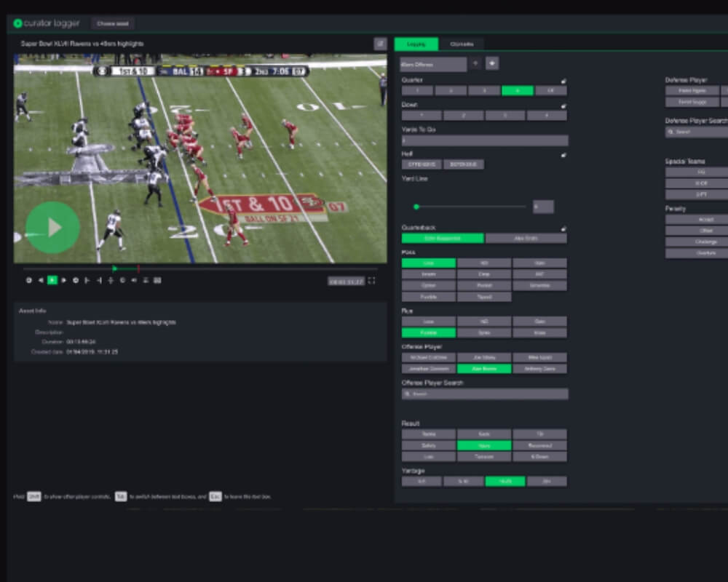Image resolution: width=728 pixels, height=582 pixels.
Task: Toggle the green highlighted Result option
Action: 484,445
